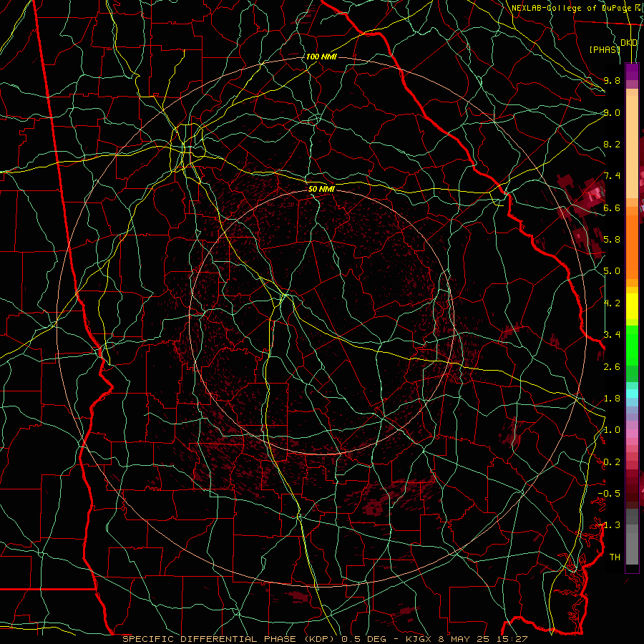Click the 9.0 value on the scale
Image resolution: width=644 pixels, height=644 pixels.
click(612, 112)
